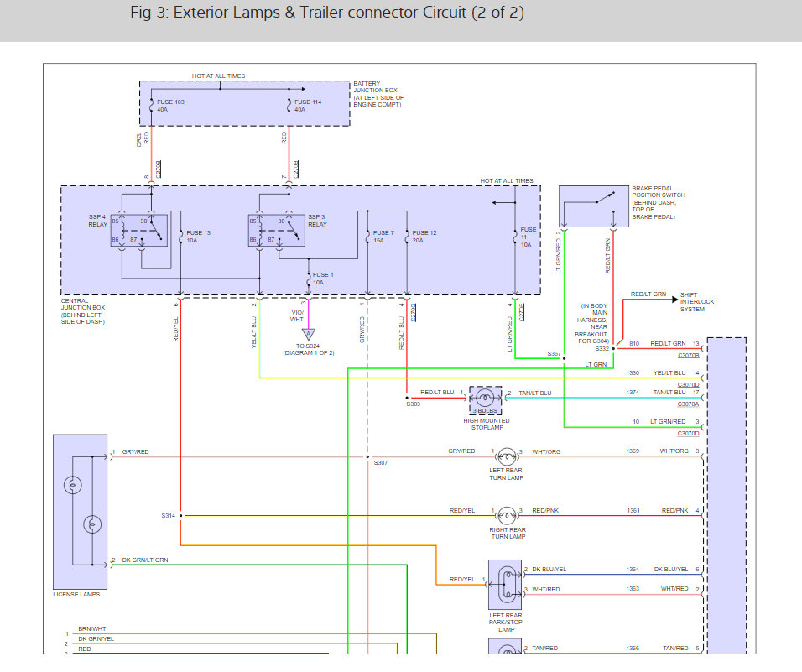The height and width of the screenshot is (672, 802).
Task: Click the triangle A connector to S324
Action: click(309, 335)
